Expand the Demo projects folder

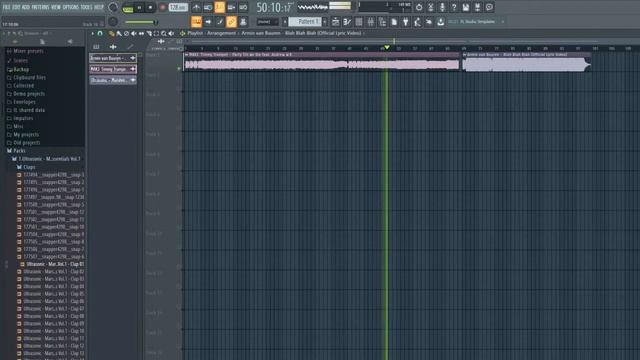click(x=25, y=93)
